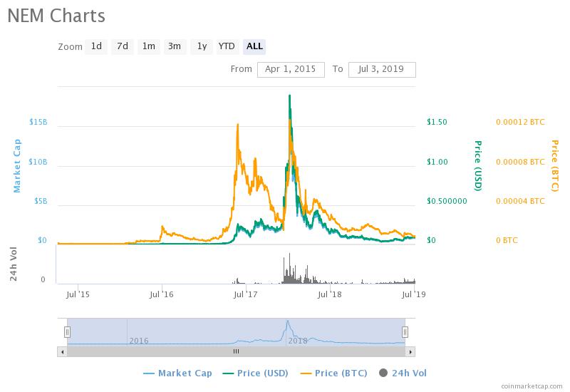Screen dimensions: 570x392
Task: Click the navigator scrollbar right arrow
Action: pos(411,351)
